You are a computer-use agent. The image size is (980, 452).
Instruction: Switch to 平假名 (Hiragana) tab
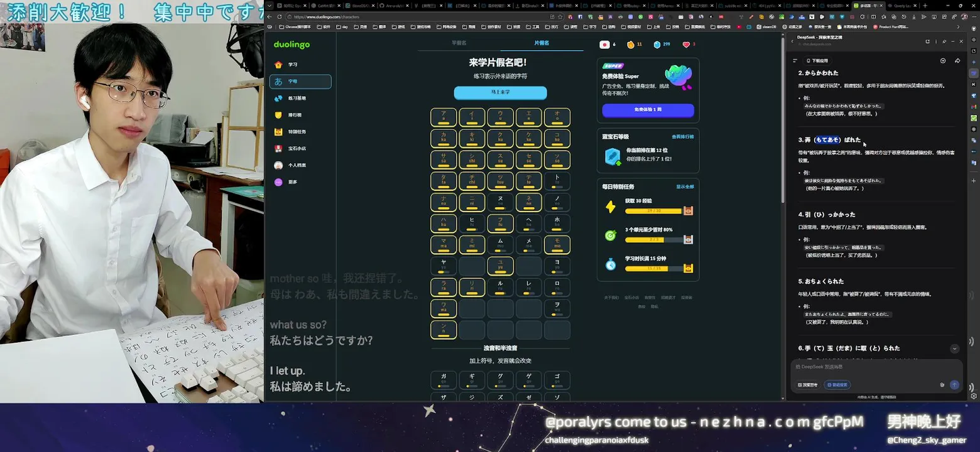[x=459, y=43]
